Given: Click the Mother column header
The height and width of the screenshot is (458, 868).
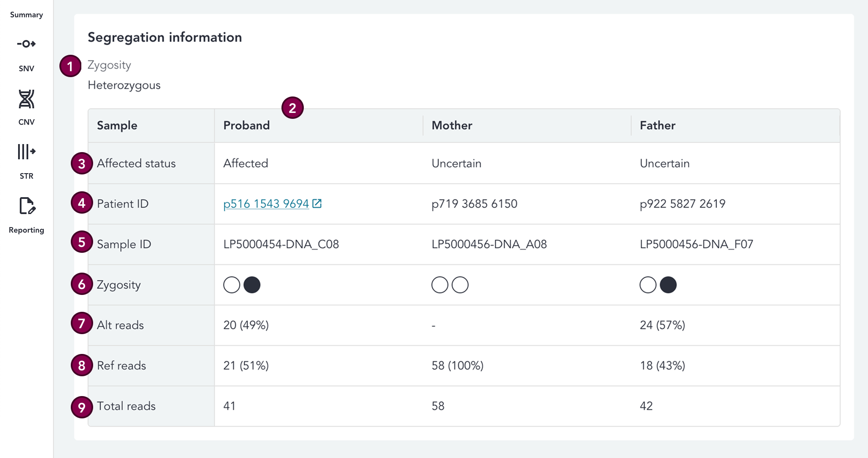Looking at the screenshot, I should point(452,126).
